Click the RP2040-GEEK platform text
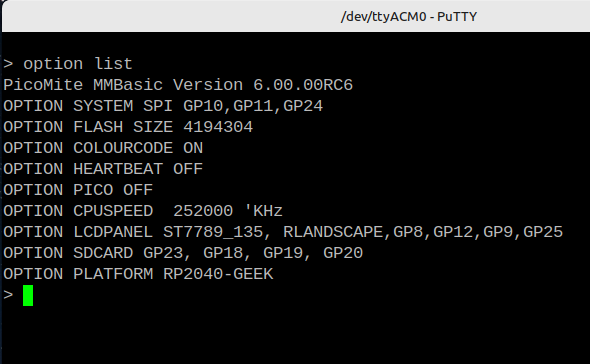The image size is (590, 364). tap(218, 274)
